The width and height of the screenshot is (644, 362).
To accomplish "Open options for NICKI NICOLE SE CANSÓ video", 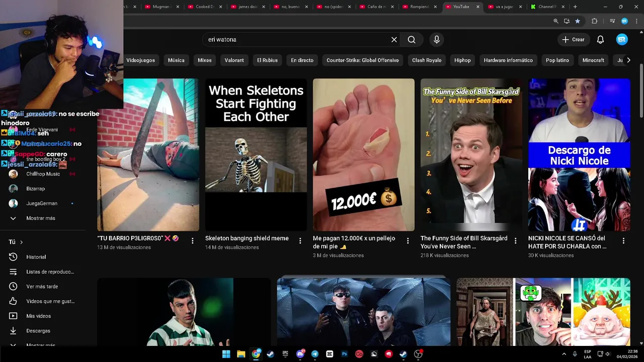I will click(623, 241).
